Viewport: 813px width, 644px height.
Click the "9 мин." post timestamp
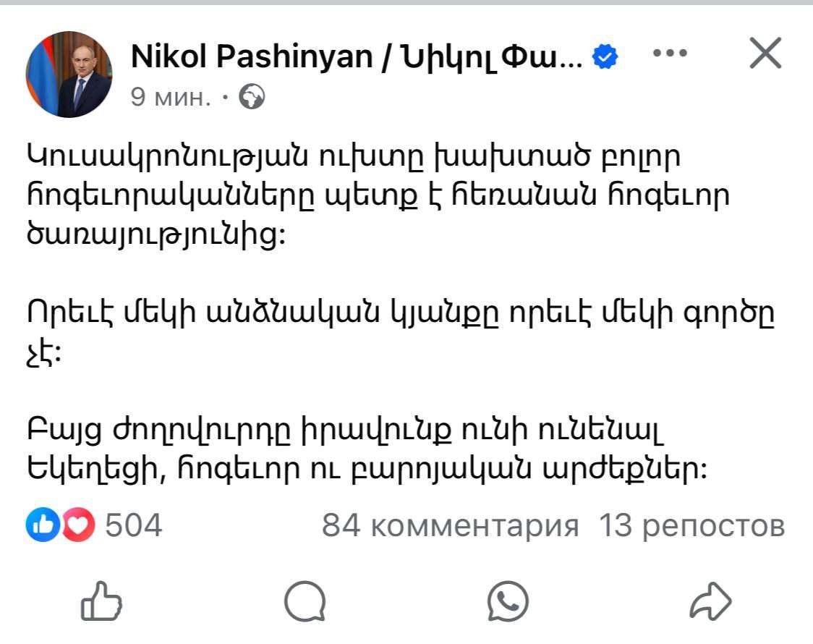(171, 96)
